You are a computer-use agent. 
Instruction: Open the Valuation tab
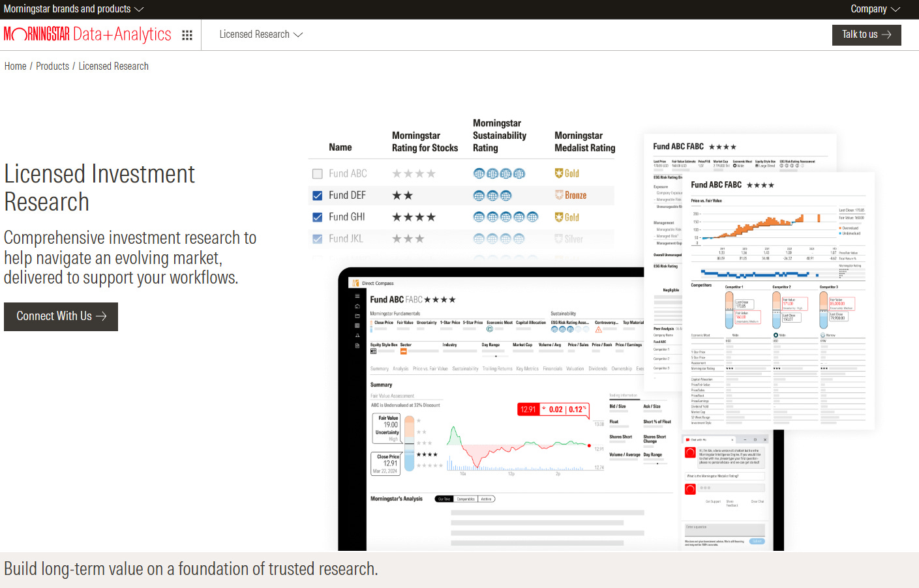pos(575,368)
